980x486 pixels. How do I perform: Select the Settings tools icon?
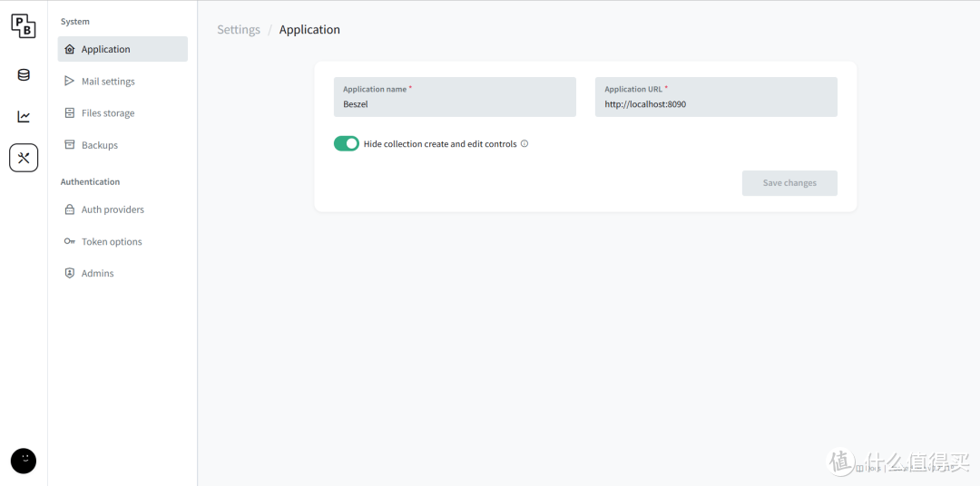(24, 158)
